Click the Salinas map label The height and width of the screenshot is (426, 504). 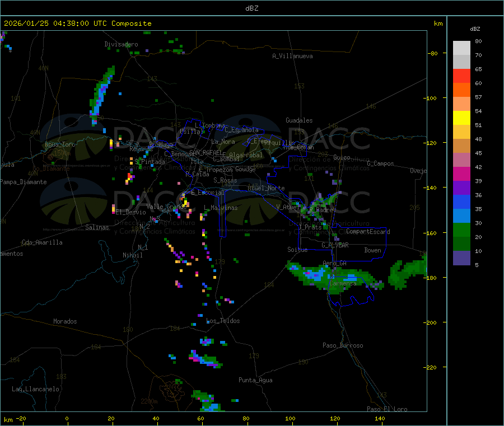(97, 227)
